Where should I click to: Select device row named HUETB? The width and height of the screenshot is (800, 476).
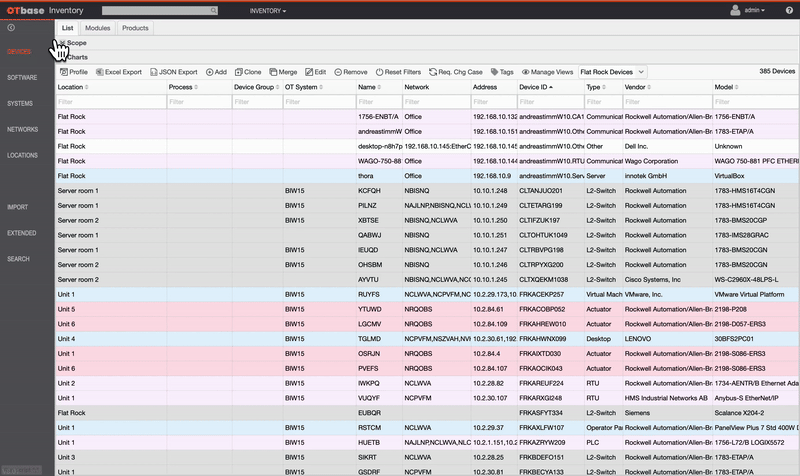pyautogui.click(x=428, y=442)
